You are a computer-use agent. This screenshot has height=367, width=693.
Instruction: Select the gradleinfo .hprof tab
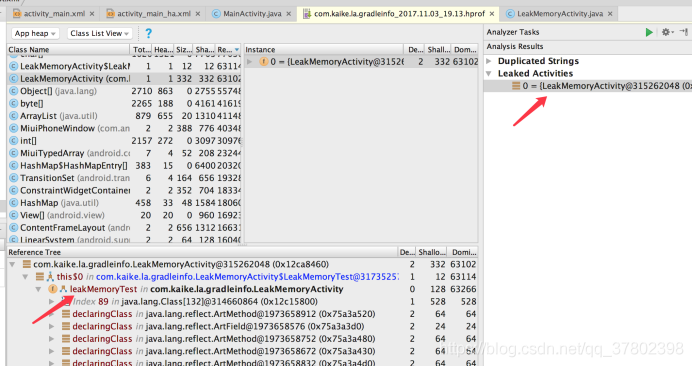click(399, 14)
